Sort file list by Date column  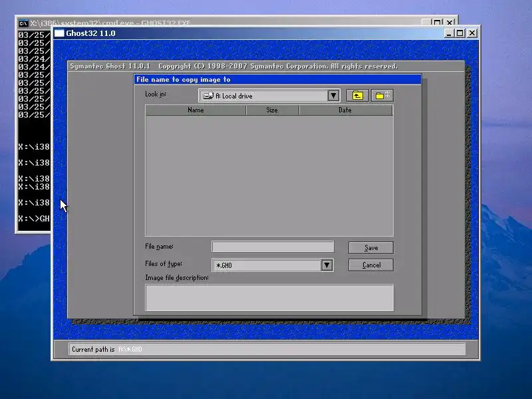point(345,110)
